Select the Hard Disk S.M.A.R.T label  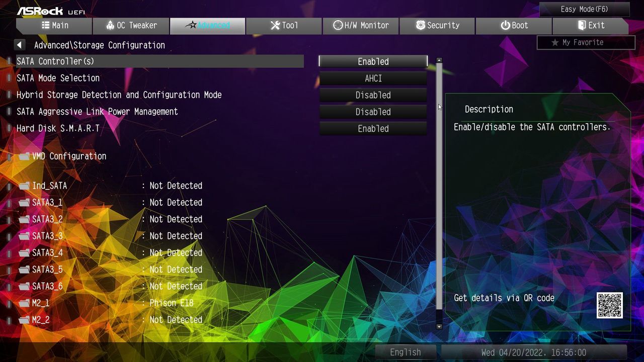[x=58, y=129]
